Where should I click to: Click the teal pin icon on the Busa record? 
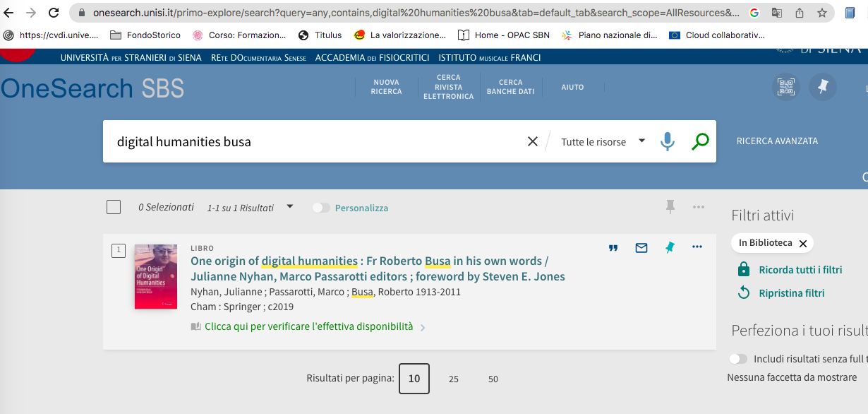point(670,247)
